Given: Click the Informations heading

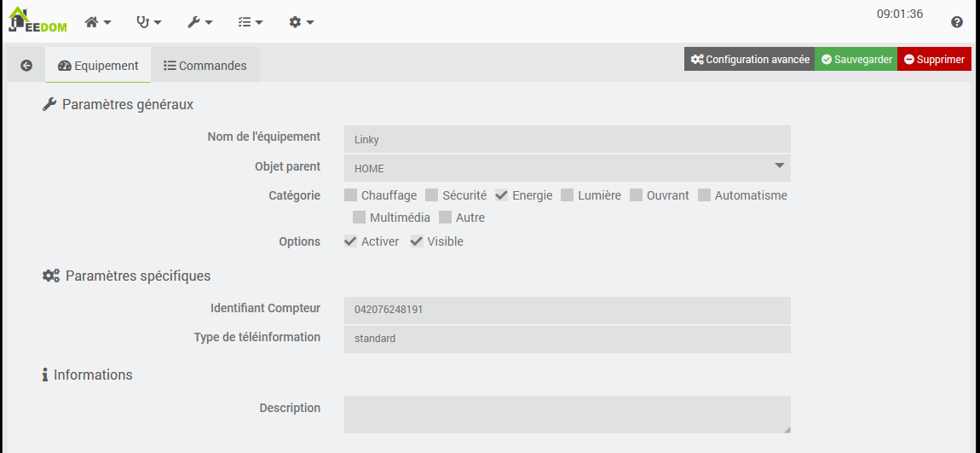Looking at the screenshot, I should pyautogui.click(x=88, y=375).
